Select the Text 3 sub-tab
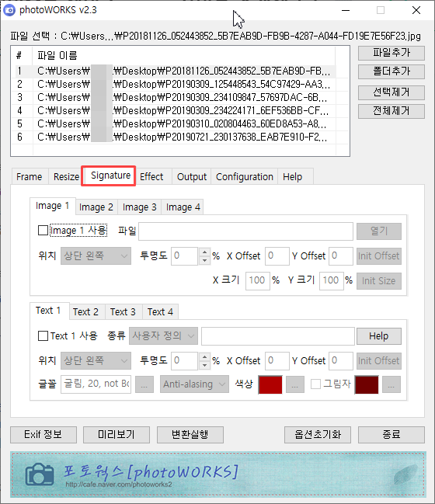Image resolution: width=435 pixels, height=504 pixels. [x=123, y=311]
